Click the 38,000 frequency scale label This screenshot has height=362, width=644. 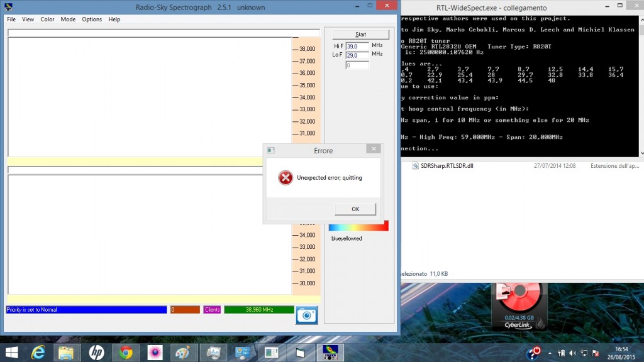(307, 49)
